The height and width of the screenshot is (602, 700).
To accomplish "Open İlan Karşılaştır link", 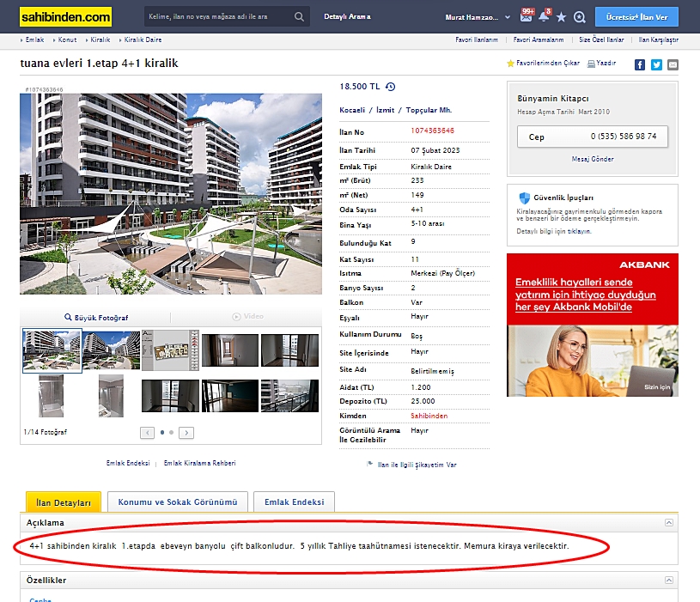I will (x=659, y=40).
